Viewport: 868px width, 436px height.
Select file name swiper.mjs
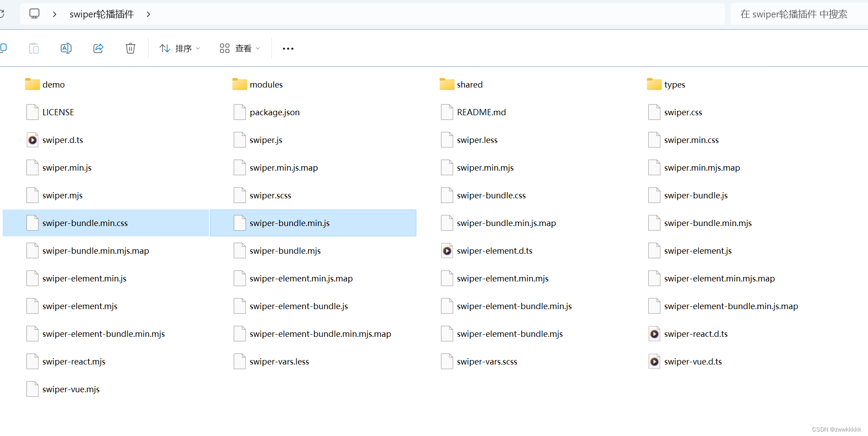coord(63,195)
